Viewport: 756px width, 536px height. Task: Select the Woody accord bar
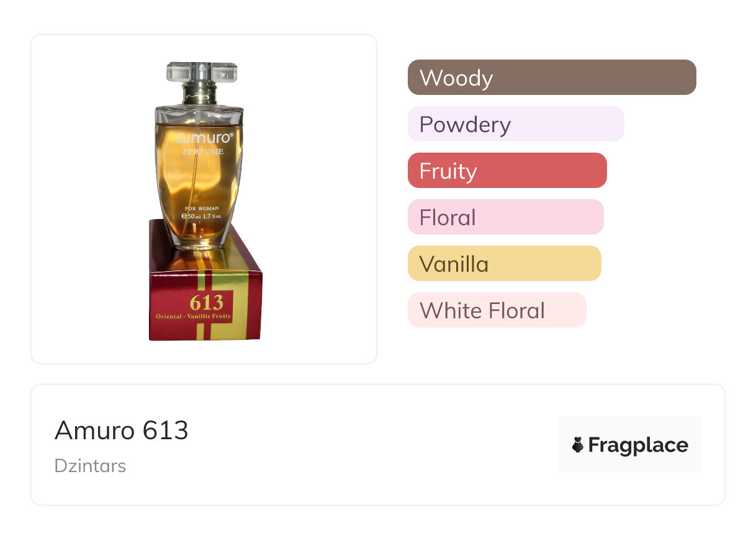click(x=552, y=78)
